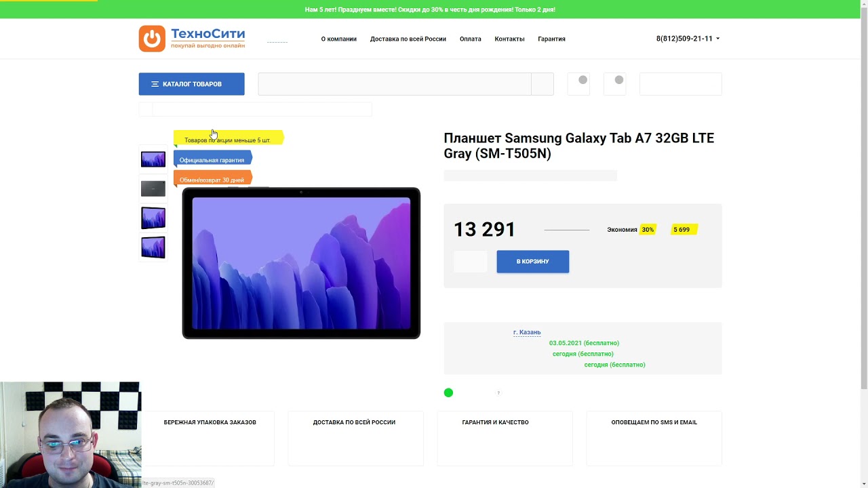
Task: Click the БЕРЕЖНАЯ УПАКОВКА ЗАКАЗОВ feature card
Action: click(207, 439)
